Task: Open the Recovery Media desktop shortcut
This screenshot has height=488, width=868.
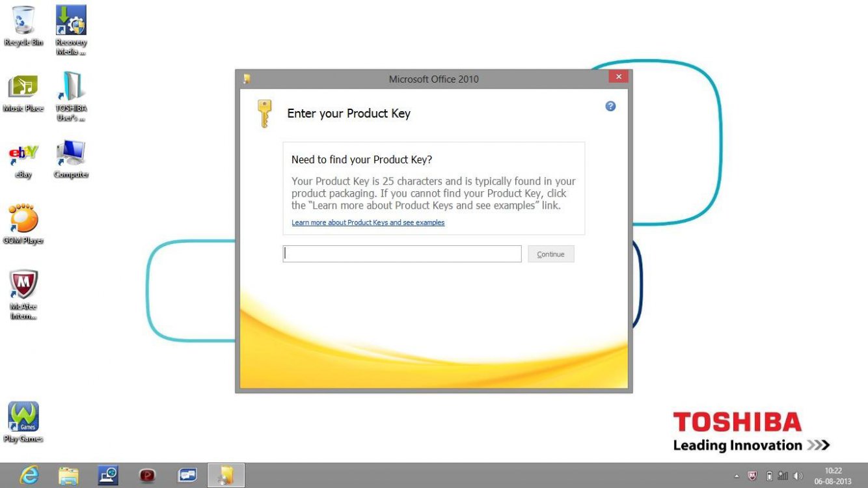Action: (71, 30)
